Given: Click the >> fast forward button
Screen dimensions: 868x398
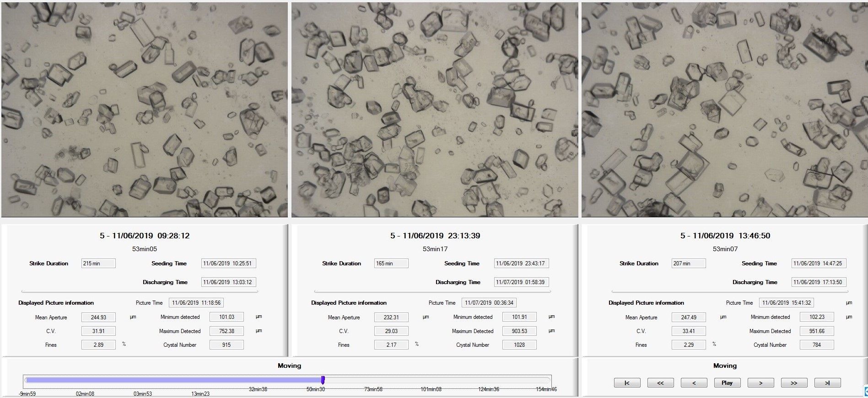Looking at the screenshot, I should pyautogui.click(x=794, y=383).
